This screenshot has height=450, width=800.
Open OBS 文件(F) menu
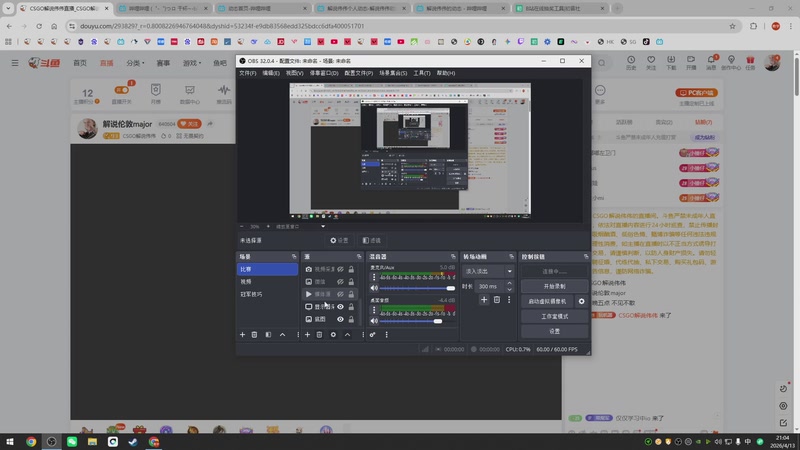(247, 73)
